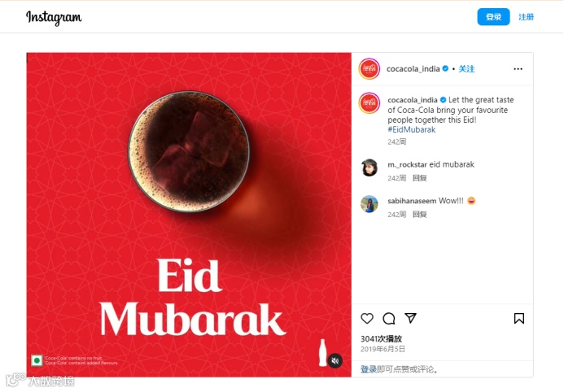Click the Instagram logo
This screenshot has height=392, width=564.
[54, 17]
